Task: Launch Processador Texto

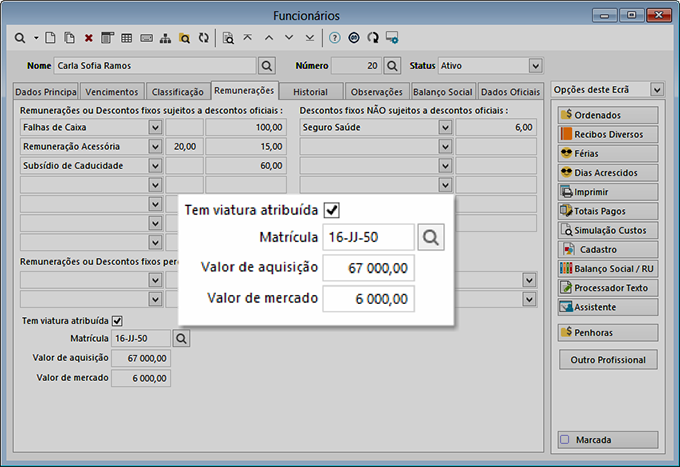Action: [608, 288]
